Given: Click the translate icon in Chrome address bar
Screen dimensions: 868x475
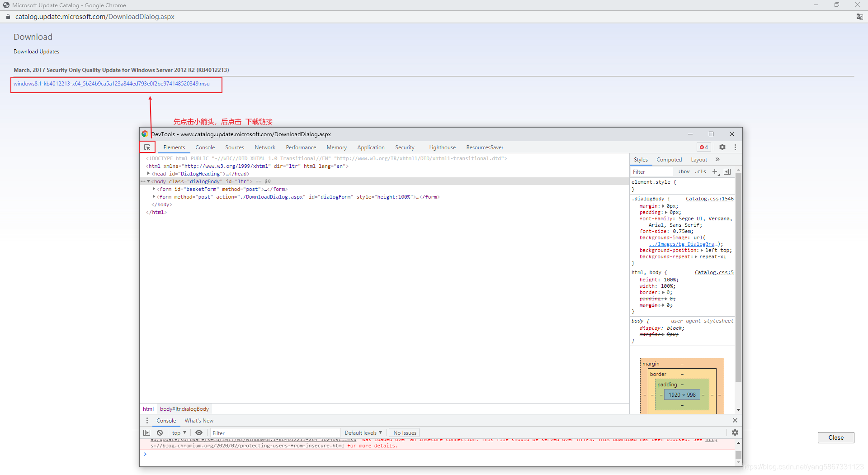Looking at the screenshot, I should [859, 17].
